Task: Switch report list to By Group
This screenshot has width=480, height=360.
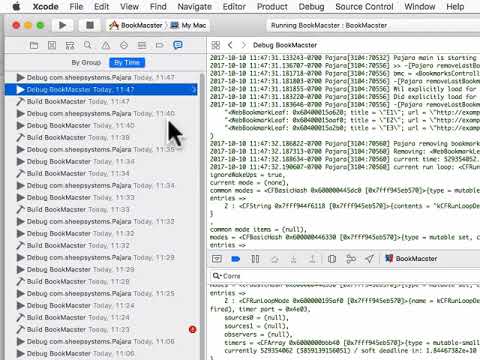Action: [x=86, y=62]
